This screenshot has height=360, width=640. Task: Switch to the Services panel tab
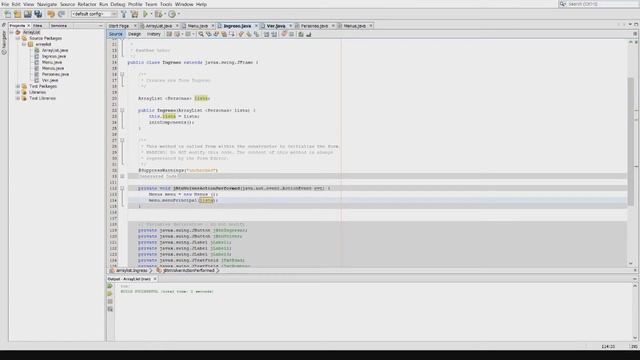coord(59,25)
